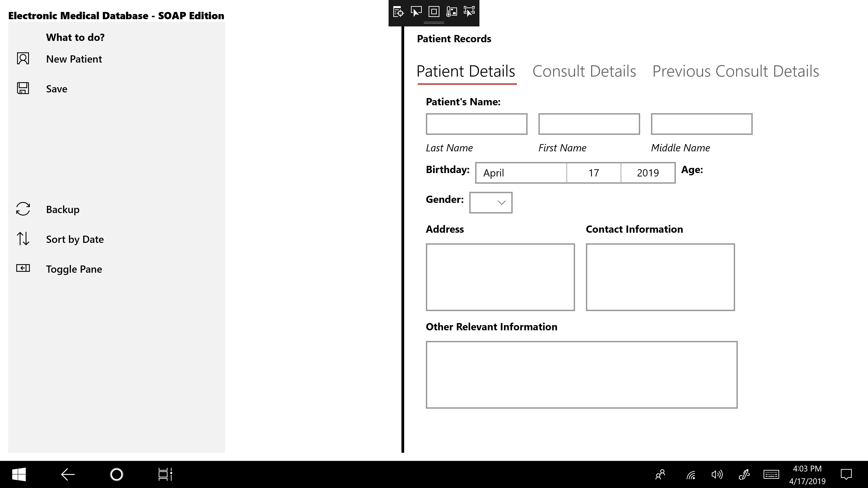Screen dimensions: 868x488
Task: Click the Last Name input field
Action: tap(476, 124)
